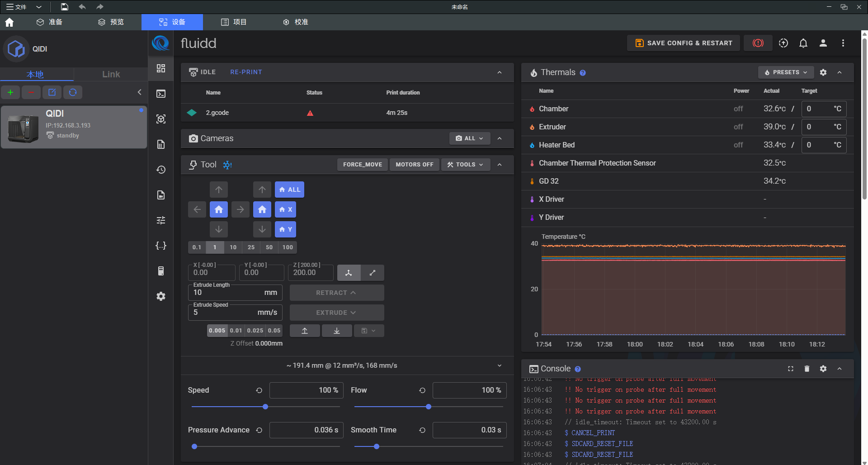Open the console page in sidebar
The width and height of the screenshot is (868, 465).
click(x=161, y=94)
